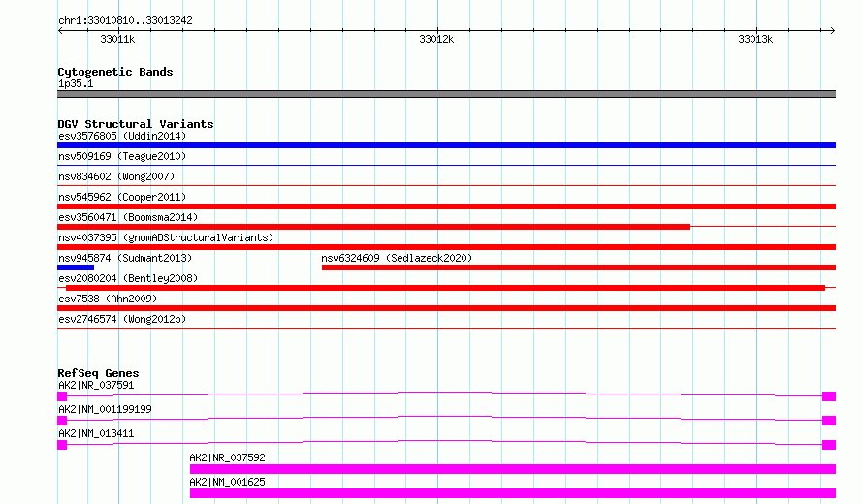This screenshot has height=504, width=863.
Task: Select the red esv2080204 variant bar
Action: (445, 288)
